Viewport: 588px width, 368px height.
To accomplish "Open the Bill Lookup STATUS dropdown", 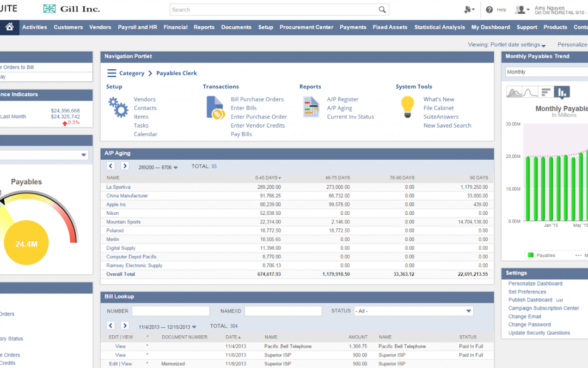I will pyautogui.click(x=413, y=311).
